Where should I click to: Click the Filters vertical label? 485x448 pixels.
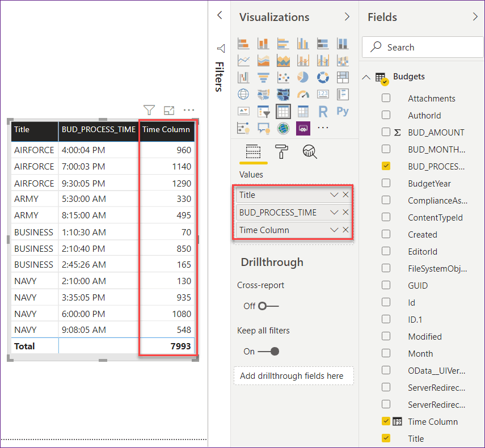point(219,77)
